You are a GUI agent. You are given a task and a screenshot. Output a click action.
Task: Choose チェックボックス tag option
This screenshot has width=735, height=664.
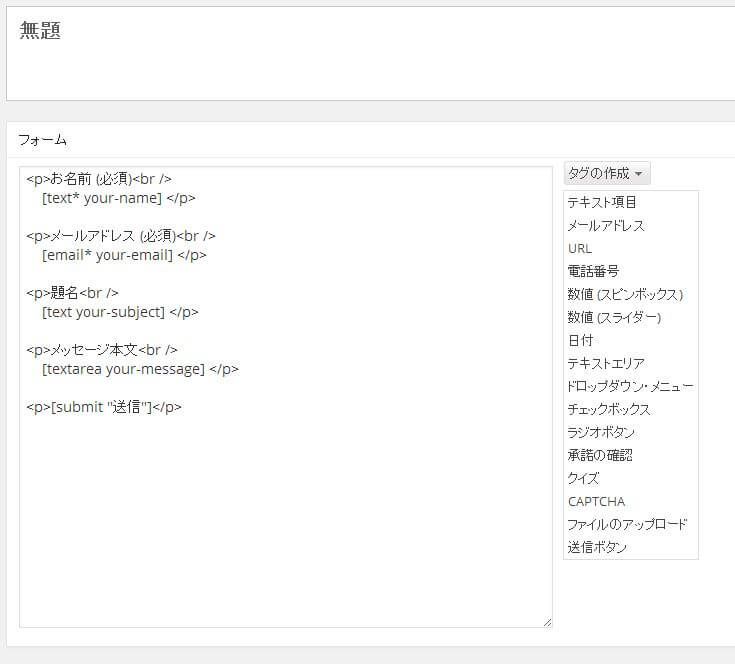[609, 409]
